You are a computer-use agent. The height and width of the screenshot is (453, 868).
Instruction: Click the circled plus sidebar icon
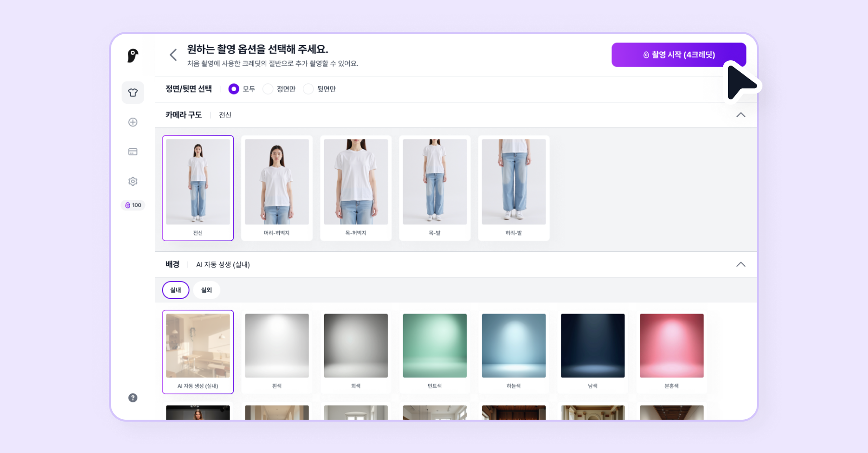click(133, 122)
